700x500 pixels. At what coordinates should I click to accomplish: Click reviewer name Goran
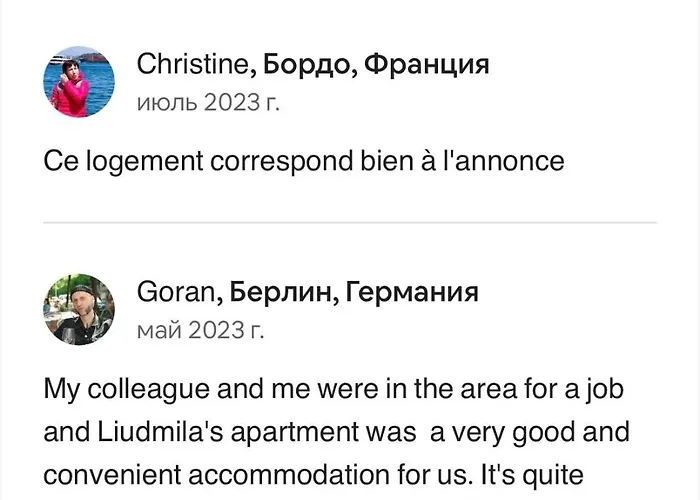tap(176, 292)
